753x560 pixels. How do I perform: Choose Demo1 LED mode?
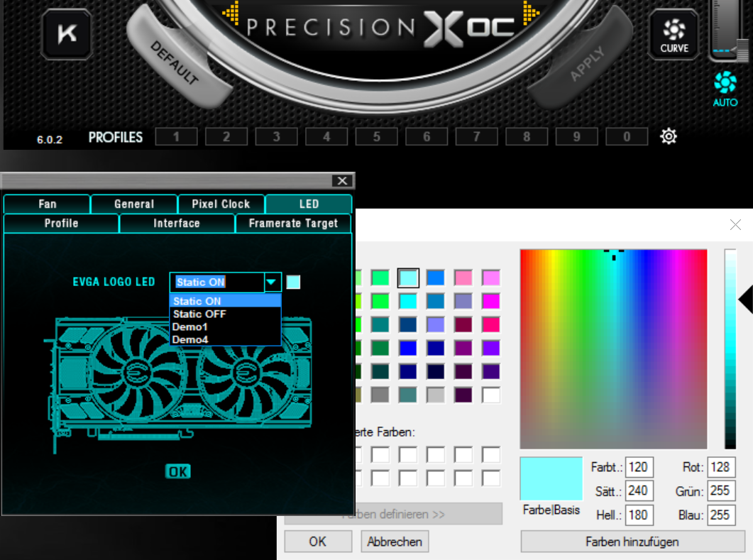click(189, 326)
